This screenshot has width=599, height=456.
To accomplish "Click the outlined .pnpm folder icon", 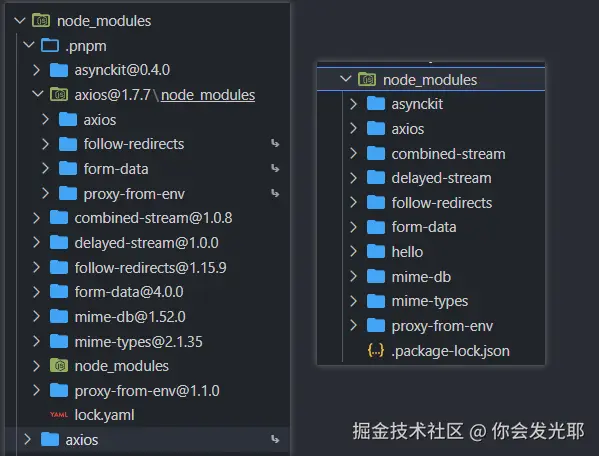I will click(x=50, y=45).
